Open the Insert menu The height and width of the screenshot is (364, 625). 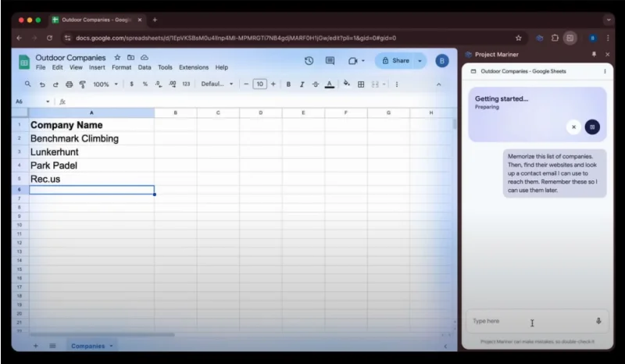97,67
